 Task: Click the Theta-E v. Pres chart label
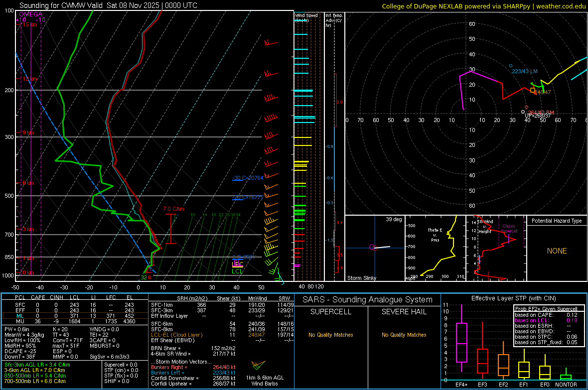[435, 235]
